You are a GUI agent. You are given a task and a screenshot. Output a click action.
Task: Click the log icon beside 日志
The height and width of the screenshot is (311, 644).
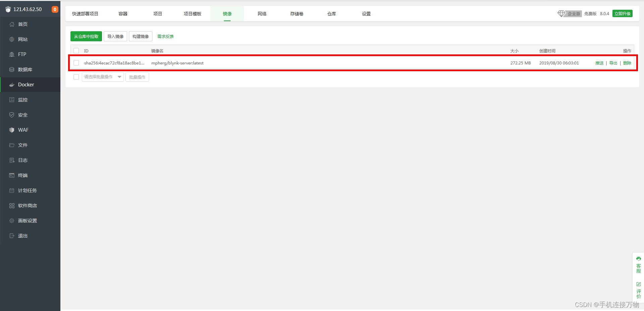click(12, 160)
